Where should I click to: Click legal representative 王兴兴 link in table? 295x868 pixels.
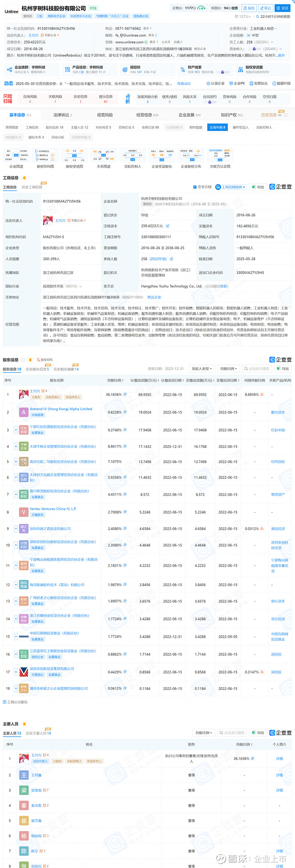click(60, 221)
